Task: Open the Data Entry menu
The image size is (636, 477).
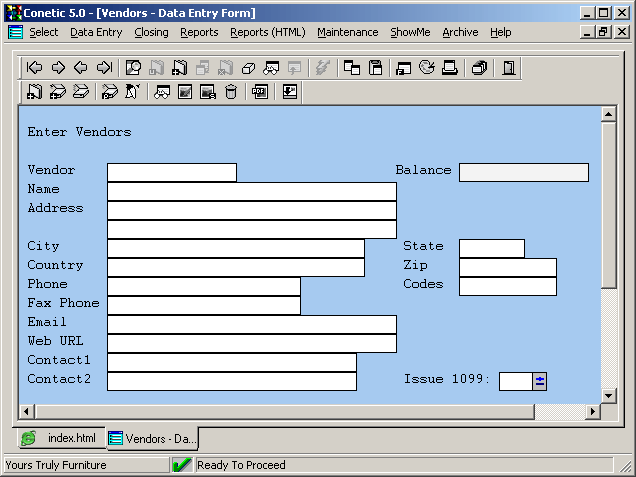Action: pos(96,32)
